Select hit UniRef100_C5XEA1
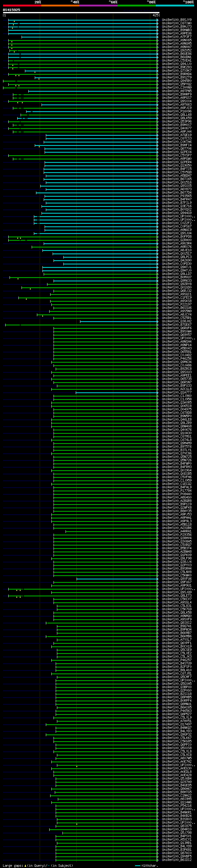 click(177, 60)
